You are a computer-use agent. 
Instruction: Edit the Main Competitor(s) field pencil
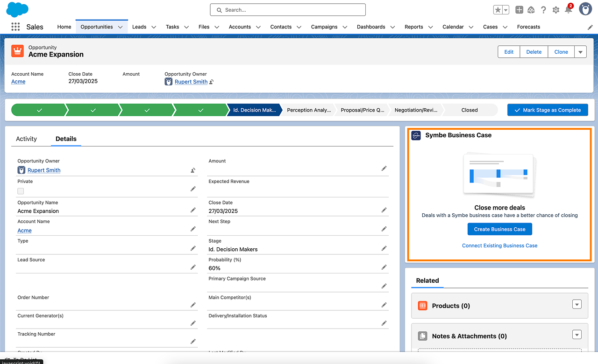(384, 305)
